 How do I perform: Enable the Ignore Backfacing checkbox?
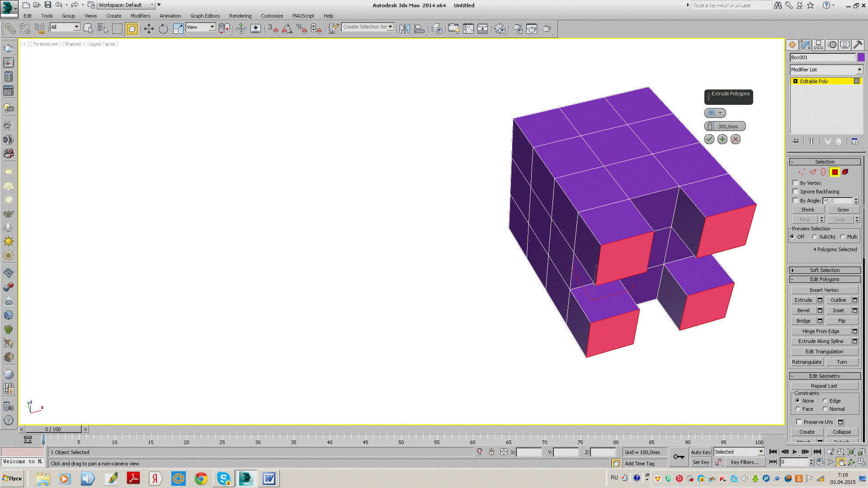tap(796, 192)
